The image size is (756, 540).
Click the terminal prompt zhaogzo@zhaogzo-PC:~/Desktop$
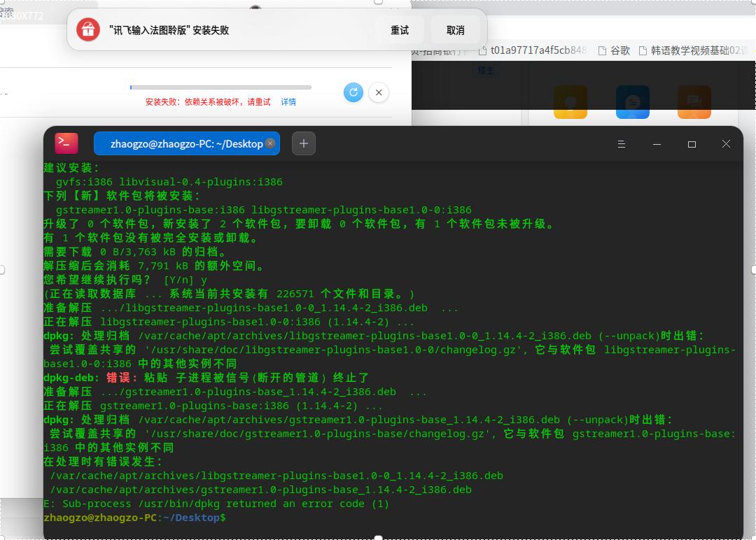[134, 518]
